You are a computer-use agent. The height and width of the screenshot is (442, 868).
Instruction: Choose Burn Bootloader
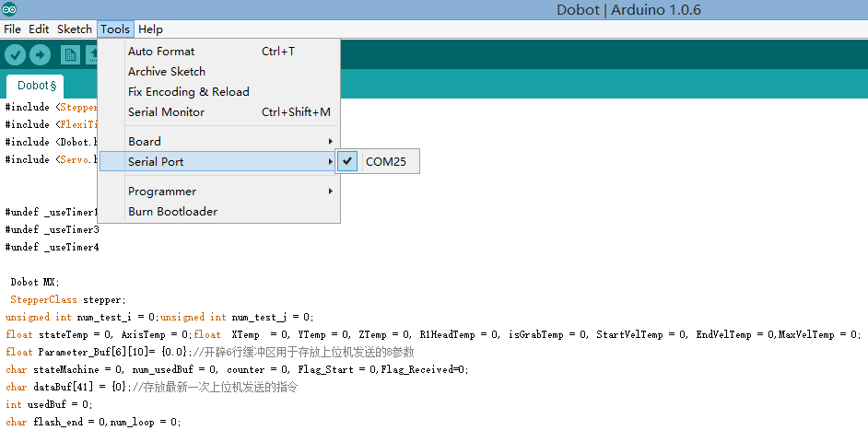point(219,211)
